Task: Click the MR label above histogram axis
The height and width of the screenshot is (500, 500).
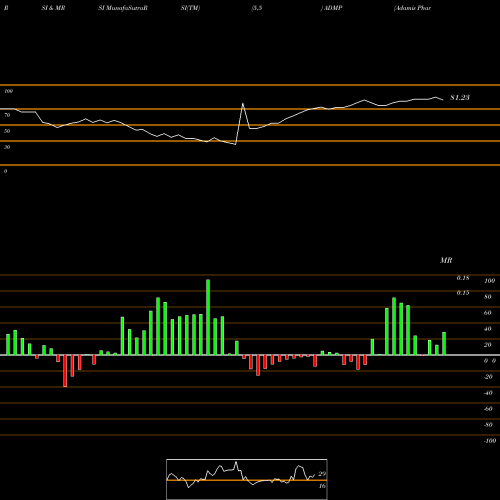Action: 446,260
